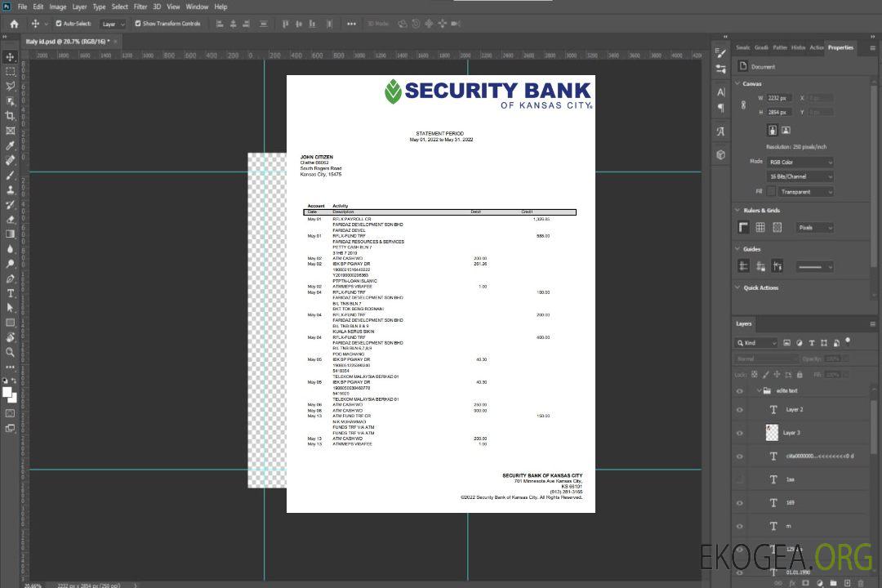The height and width of the screenshot is (588, 882).
Task: Open the Fill Transparent dropdown
Action: (x=805, y=192)
